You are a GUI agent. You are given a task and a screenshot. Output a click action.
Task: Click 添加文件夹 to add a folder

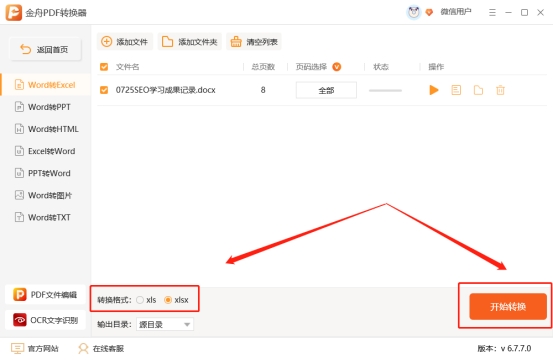[189, 42]
